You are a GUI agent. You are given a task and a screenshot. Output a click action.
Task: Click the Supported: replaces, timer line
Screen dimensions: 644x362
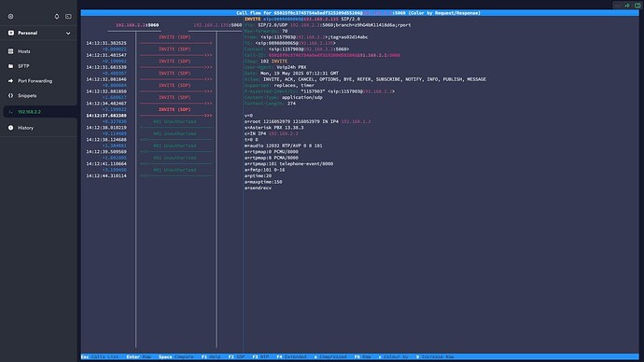(279, 86)
